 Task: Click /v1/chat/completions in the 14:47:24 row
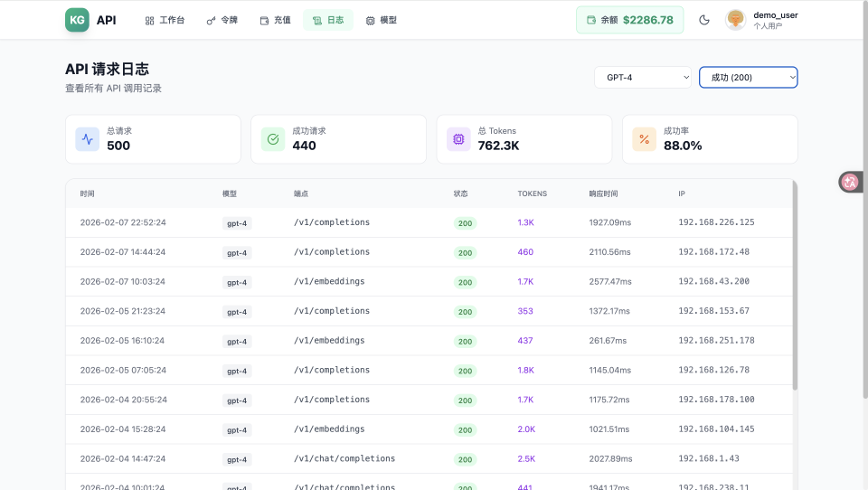344,458
